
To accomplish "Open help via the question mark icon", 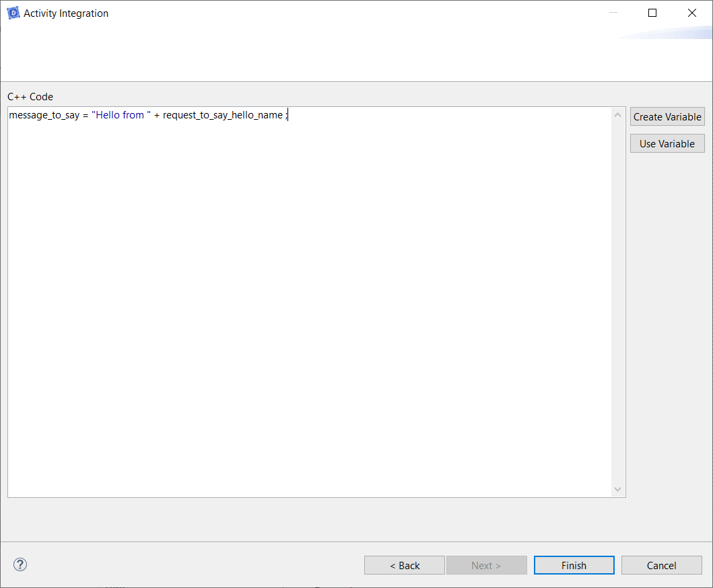I will pos(20,564).
